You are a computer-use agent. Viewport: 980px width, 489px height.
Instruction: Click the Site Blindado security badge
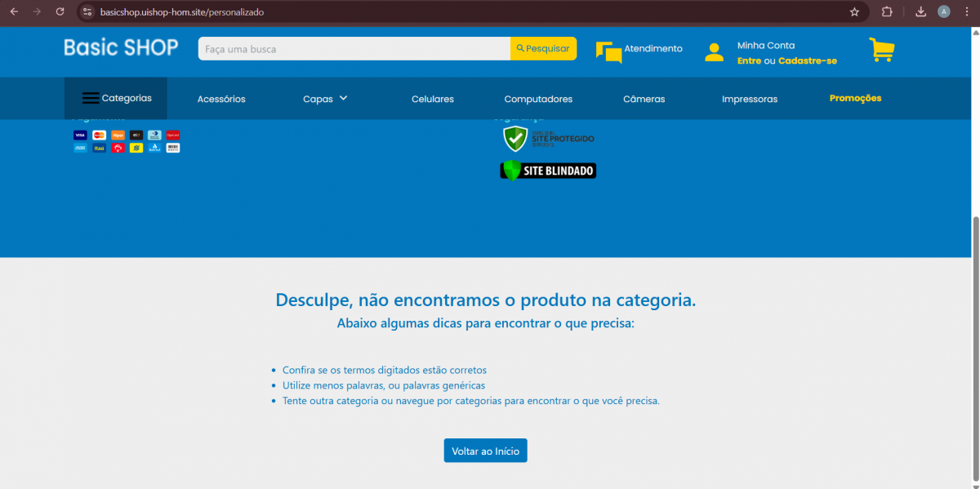548,170
